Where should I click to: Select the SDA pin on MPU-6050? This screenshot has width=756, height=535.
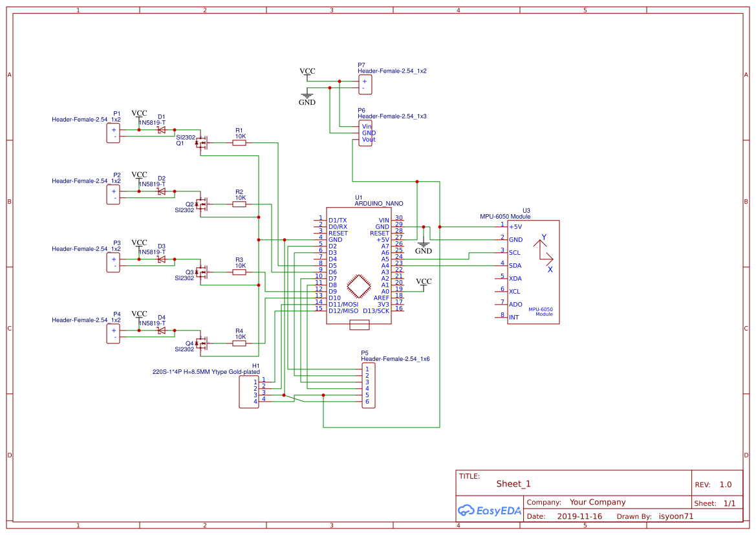(x=515, y=266)
